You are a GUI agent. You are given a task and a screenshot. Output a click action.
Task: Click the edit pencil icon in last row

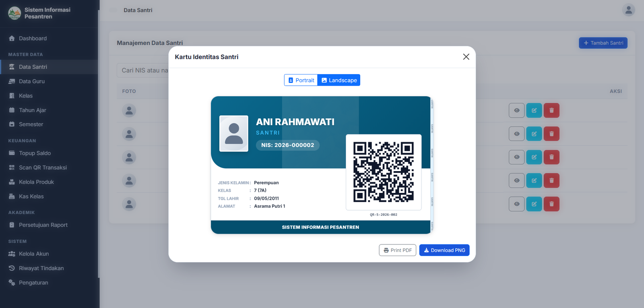pos(534,204)
